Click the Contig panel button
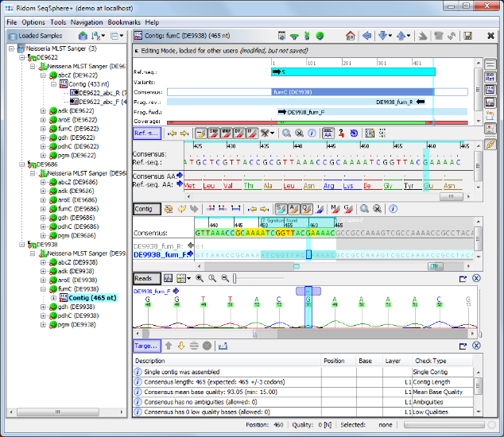 click(x=145, y=209)
